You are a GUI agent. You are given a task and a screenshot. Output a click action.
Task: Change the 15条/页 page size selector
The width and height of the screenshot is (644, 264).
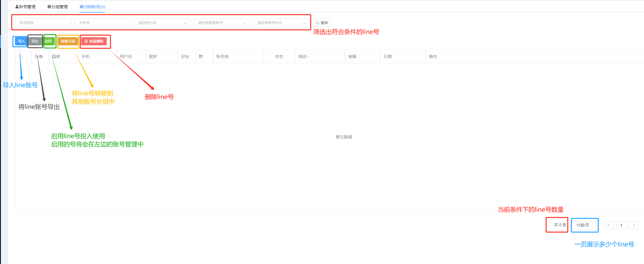pos(585,225)
